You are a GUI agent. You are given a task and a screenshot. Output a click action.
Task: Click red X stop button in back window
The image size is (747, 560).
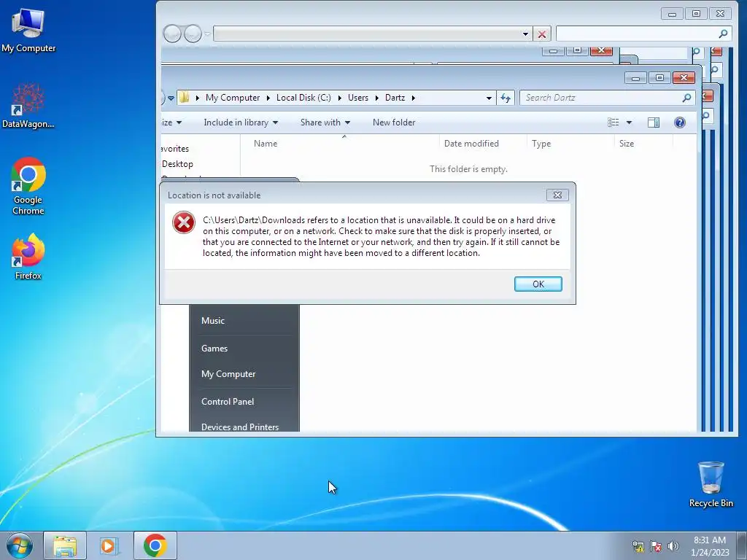coord(542,34)
